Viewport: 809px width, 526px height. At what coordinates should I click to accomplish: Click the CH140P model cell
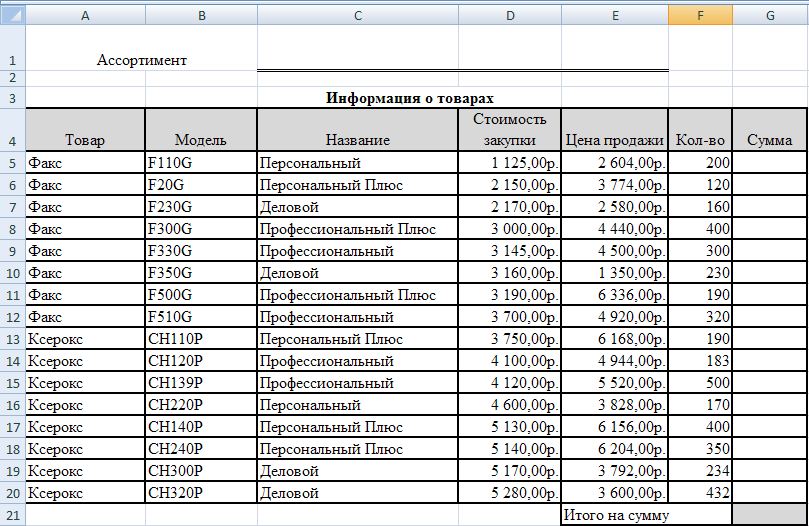pyautogui.click(x=201, y=427)
